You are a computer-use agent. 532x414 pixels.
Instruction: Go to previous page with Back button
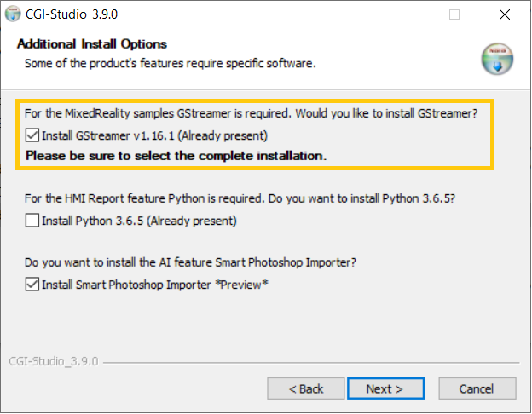tap(306, 388)
